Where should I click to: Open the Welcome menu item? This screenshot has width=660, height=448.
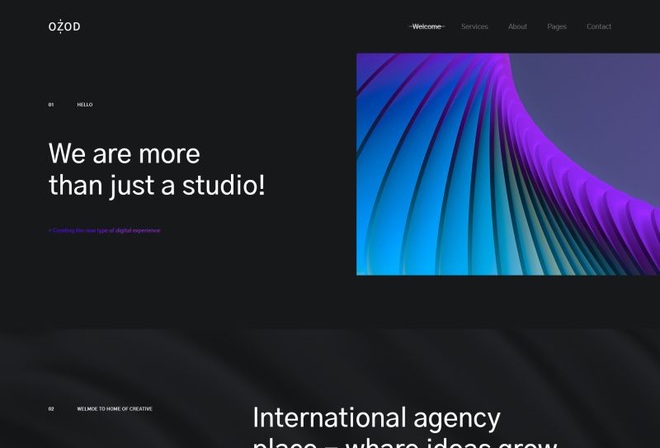pos(427,27)
